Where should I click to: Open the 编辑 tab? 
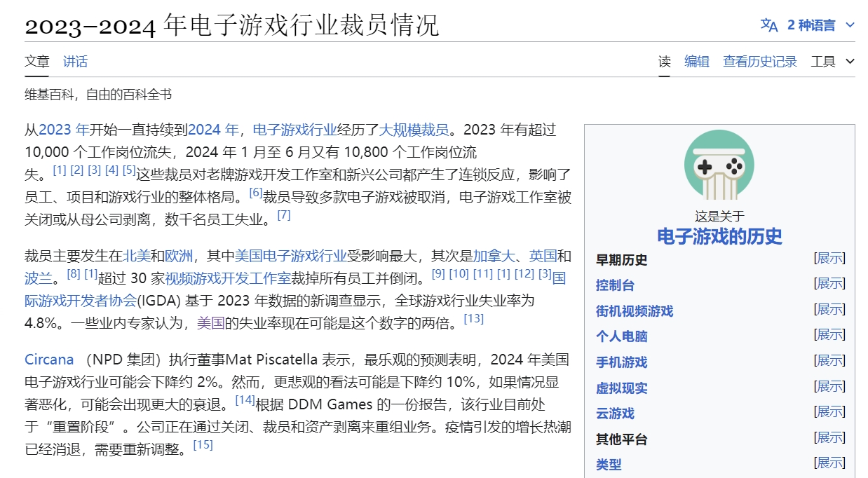[697, 62]
